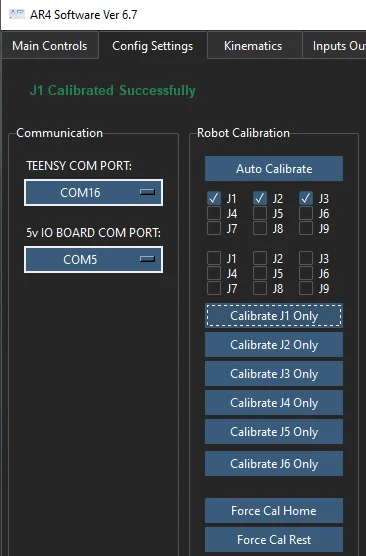Click the Force Cal Rest button
Screen dimensions: 366x556
click(x=274, y=540)
